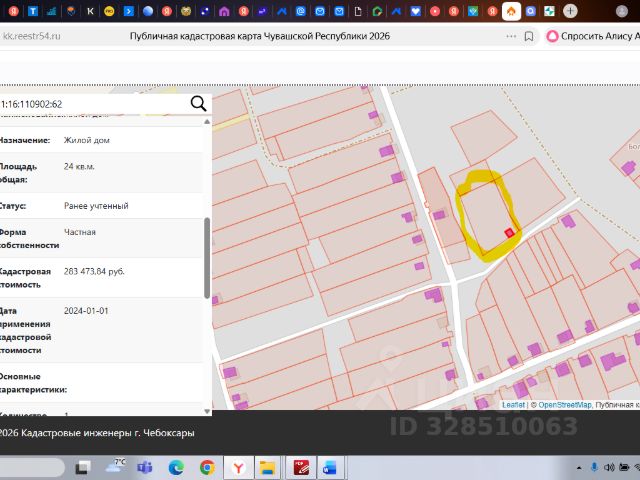Switch to the blue @ mail tab

coord(300,11)
